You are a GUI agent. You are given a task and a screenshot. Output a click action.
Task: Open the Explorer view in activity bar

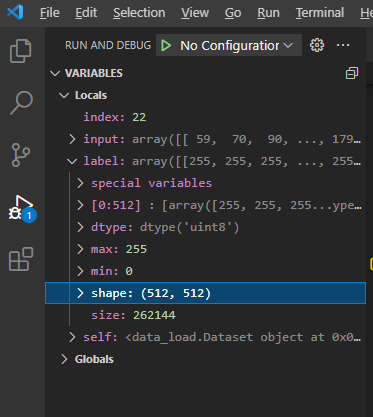click(21, 51)
